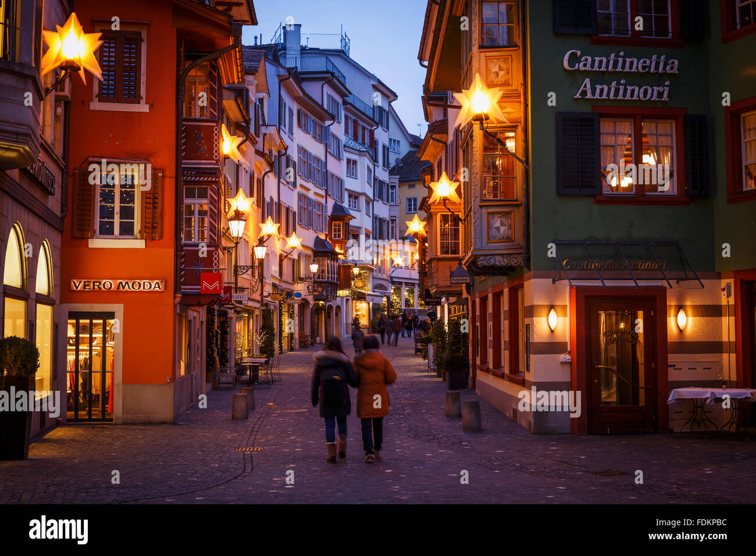
Task: Click the alamy logo in bottom banner
Action: point(59,529)
